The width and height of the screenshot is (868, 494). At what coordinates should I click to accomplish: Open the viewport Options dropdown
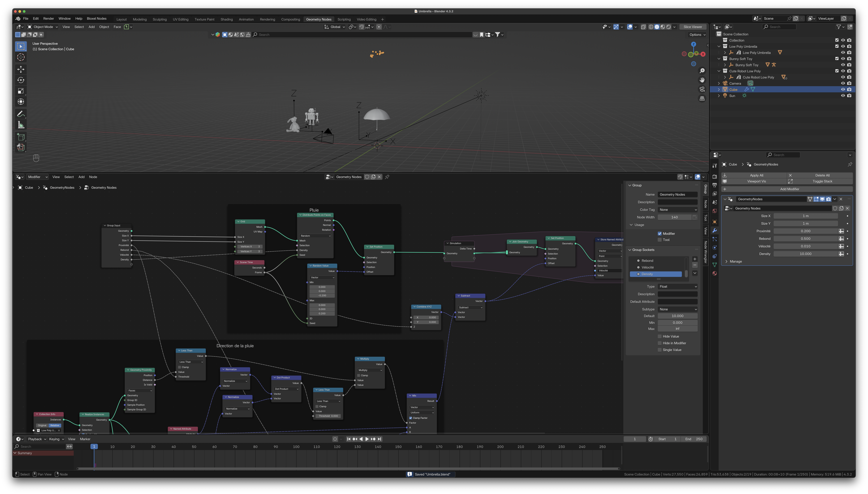pos(697,35)
